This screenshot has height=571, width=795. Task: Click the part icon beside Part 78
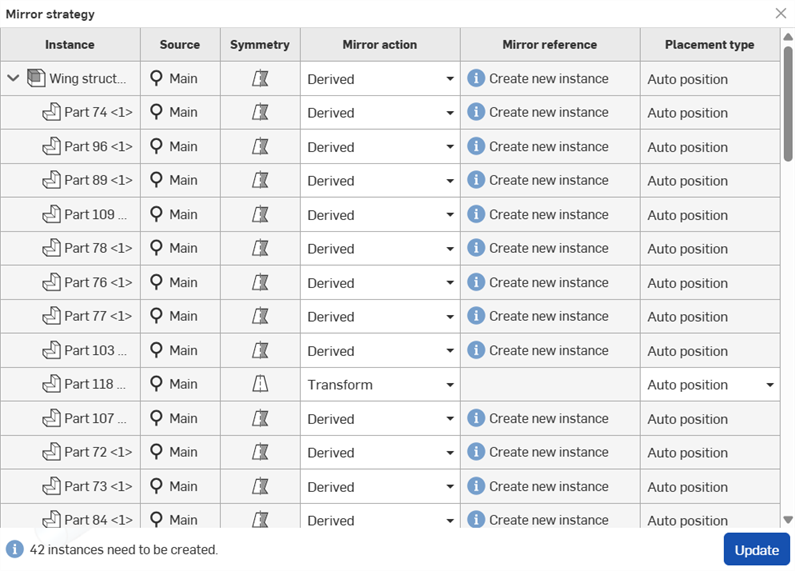tap(52, 249)
